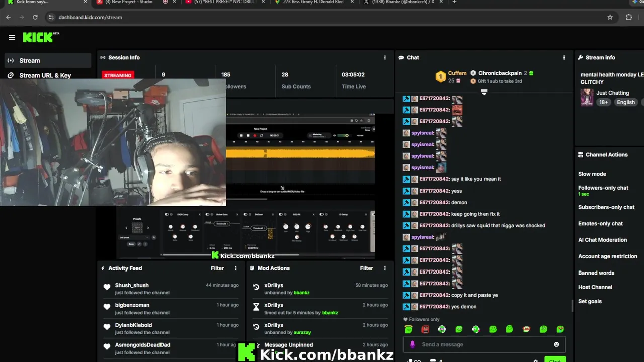This screenshot has width=644, height=362.
Task: Open Banned words settings
Action: [x=596, y=273]
